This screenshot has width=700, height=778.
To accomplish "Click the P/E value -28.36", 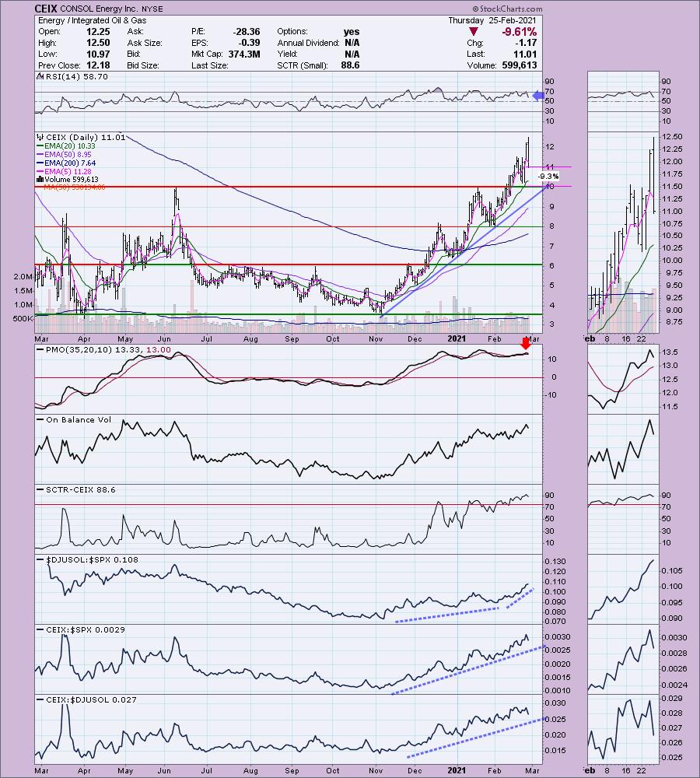I will tap(247, 31).
